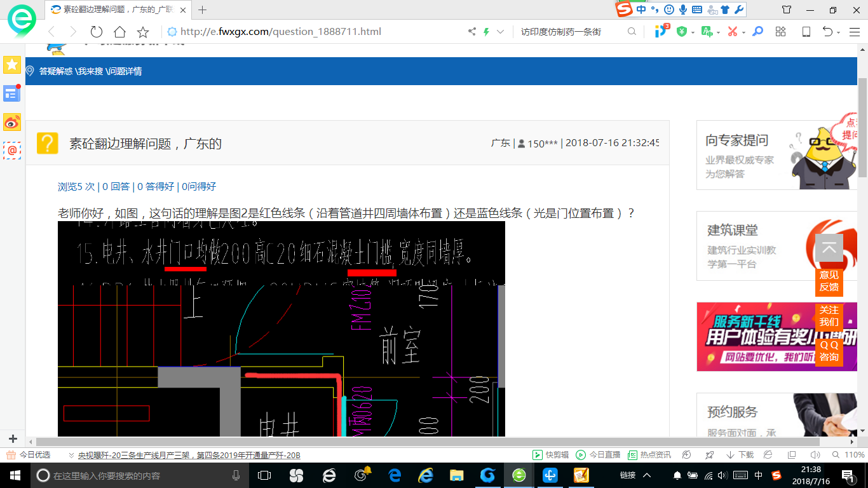This screenshot has width=868, height=488.
Task: Open the Weibo icon in the left sidebar
Action: pyautogui.click(x=12, y=122)
